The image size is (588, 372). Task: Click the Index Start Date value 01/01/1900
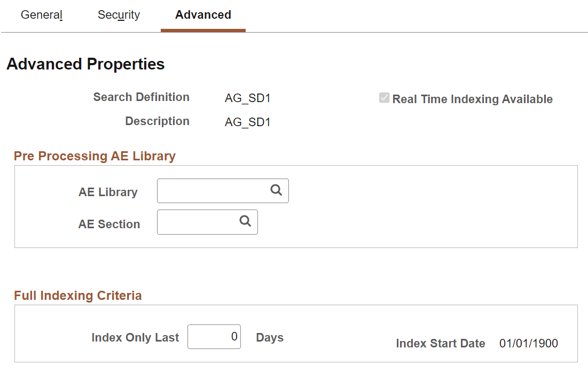click(529, 344)
